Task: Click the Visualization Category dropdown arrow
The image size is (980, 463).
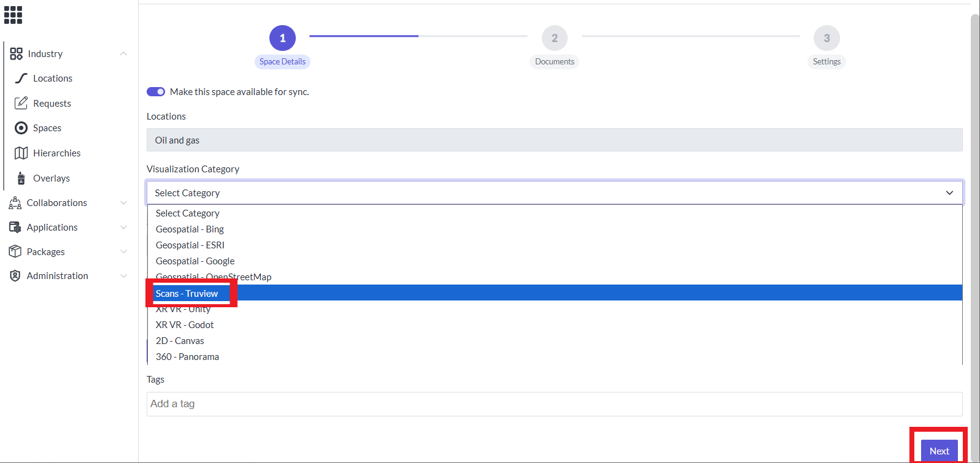Action: tap(949, 193)
